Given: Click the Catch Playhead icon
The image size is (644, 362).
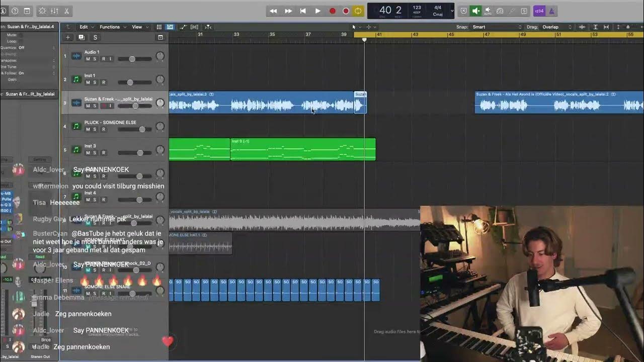Looking at the screenshot, I should click(x=208, y=27).
